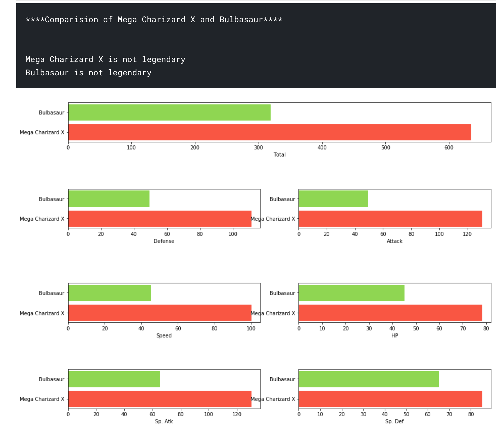Click green Bulbasaur bar in Sp. Def chart
The image size is (504, 433).
click(x=369, y=379)
